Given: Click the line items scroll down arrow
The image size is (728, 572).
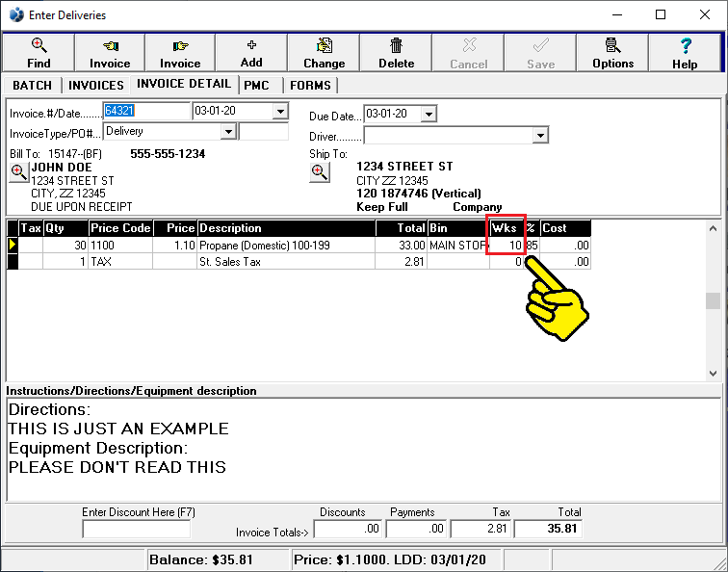Looking at the screenshot, I should (713, 374).
